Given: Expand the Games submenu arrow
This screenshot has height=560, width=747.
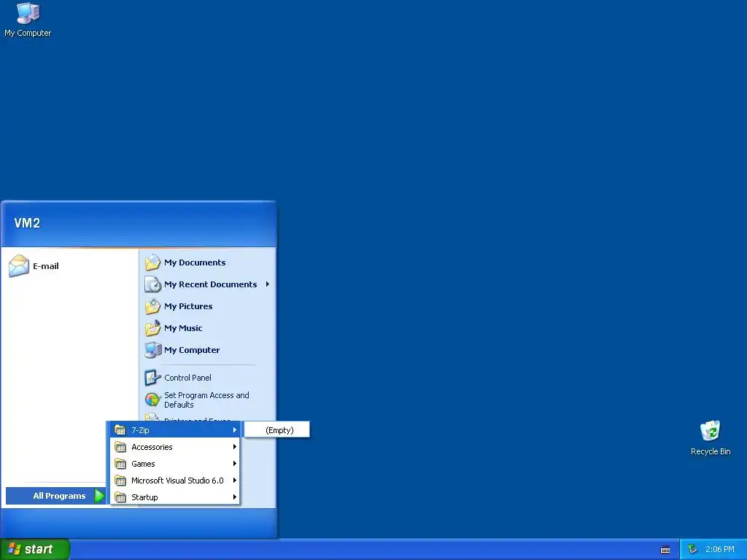Looking at the screenshot, I should click(x=234, y=463).
